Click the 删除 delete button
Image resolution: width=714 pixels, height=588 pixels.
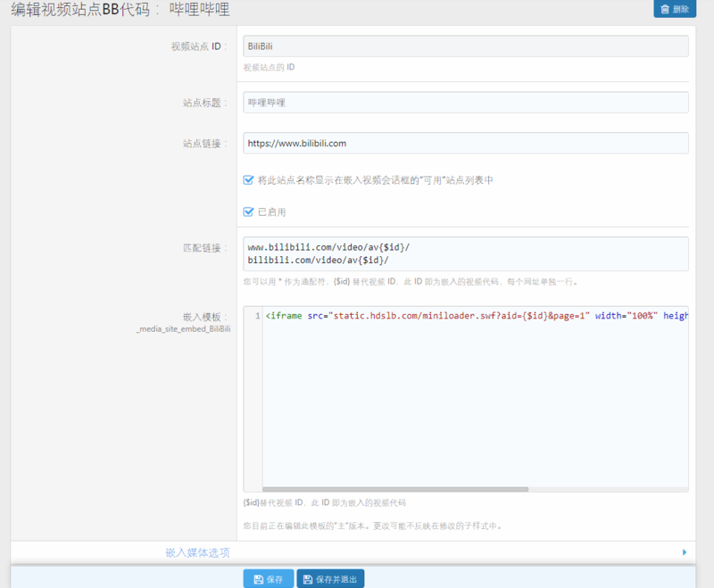click(x=675, y=9)
